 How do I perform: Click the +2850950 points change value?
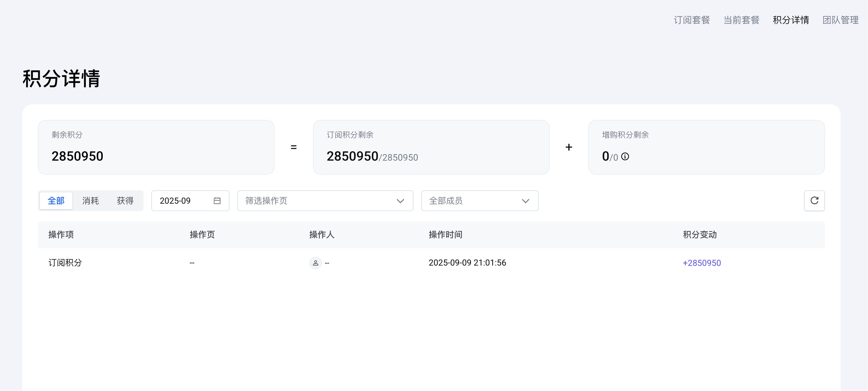point(702,263)
